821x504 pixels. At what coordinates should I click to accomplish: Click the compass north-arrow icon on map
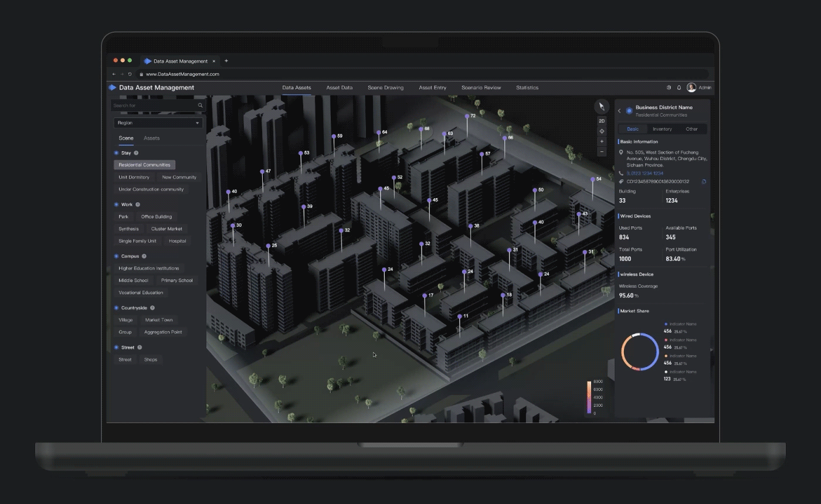tap(602, 107)
